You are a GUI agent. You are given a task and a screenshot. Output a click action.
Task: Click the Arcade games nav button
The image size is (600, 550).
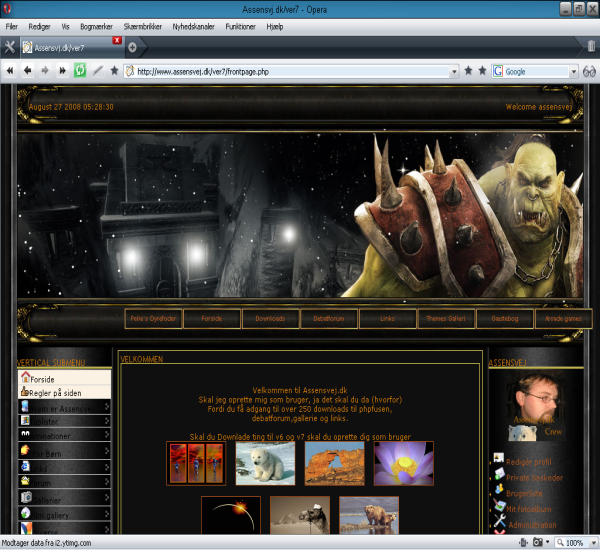click(563, 318)
